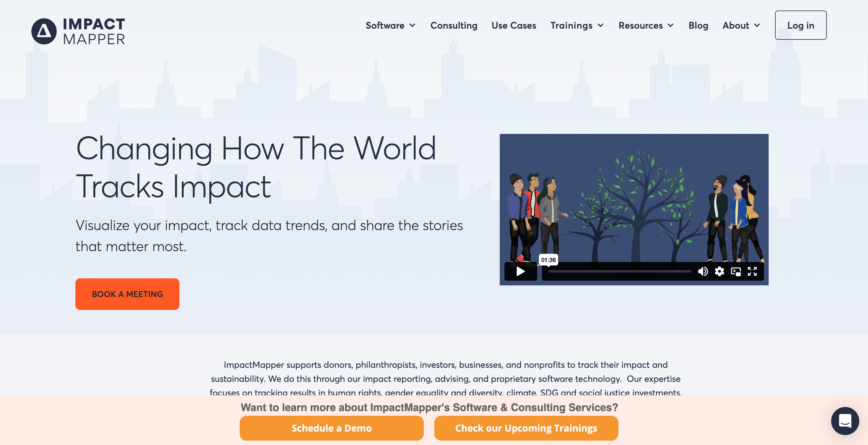Go to Use Cases
The width and height of the screenshot is (868, 445).
click(513, 25)
